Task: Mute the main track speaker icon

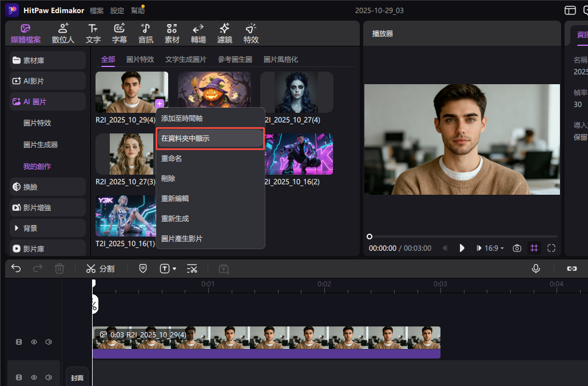Action: 50,341
